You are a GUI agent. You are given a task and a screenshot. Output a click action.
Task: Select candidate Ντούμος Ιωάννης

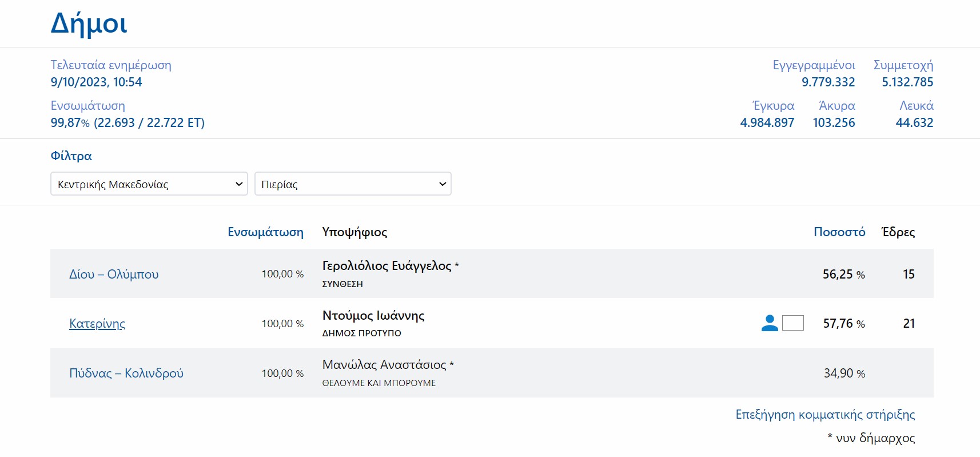click(373, 316)
